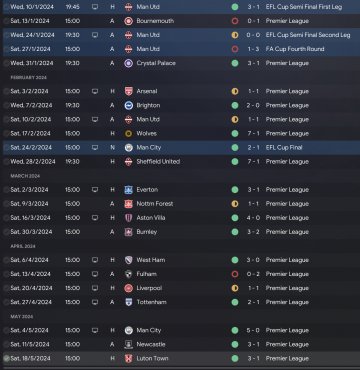This screenshot has height=370, width=360.
Task: Click the Wolves club badge icon
Action: [x=128, y=134]
